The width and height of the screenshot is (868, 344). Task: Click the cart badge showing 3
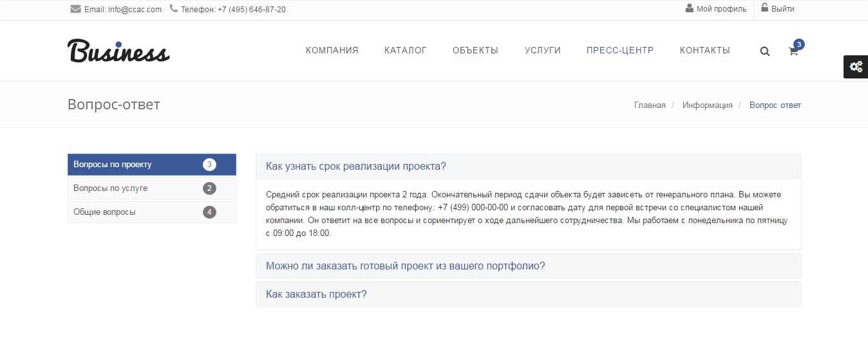[x=799, y=44]
